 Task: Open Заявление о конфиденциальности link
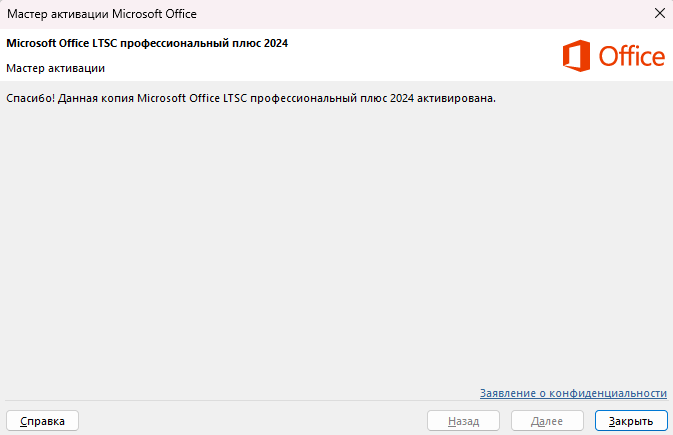573,393
